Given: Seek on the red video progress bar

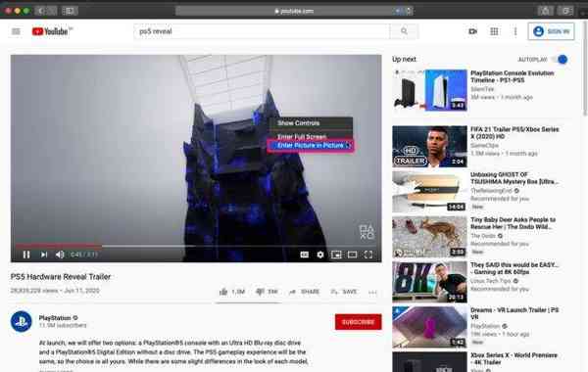Looking at the screenshot, I should click(x=59, y=246).
